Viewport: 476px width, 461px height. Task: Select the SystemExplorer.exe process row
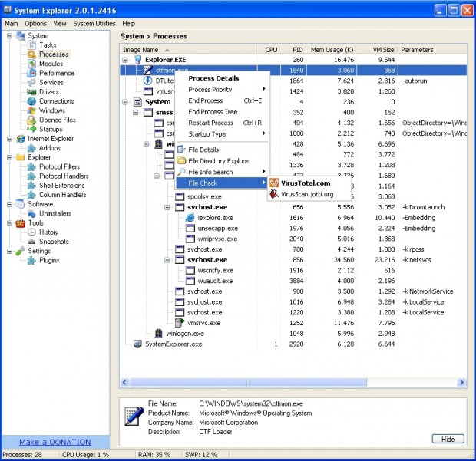[174, 344]
